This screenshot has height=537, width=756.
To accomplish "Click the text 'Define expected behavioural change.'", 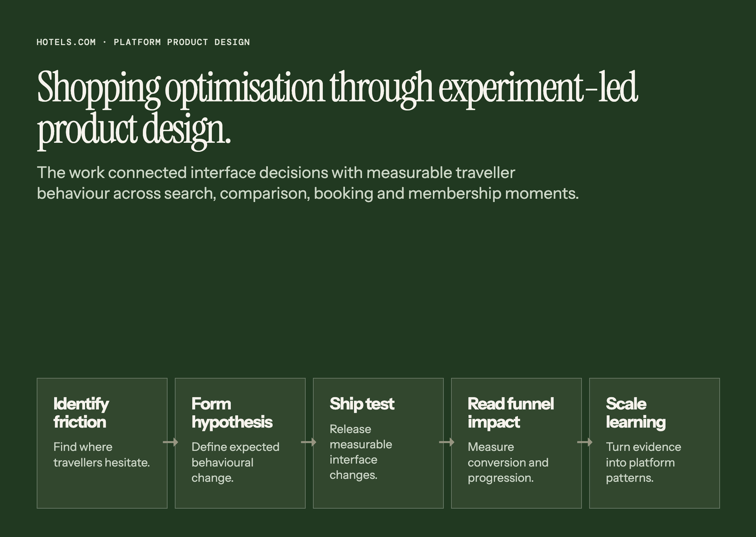I will [x=235, y=462].
